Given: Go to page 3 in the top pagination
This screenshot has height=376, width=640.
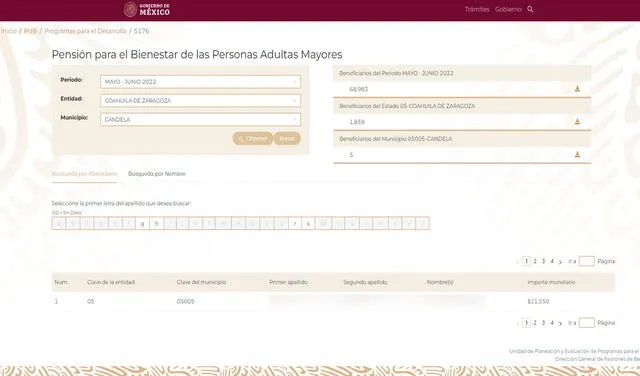Looking at the screenshot, I should (543, 261).
